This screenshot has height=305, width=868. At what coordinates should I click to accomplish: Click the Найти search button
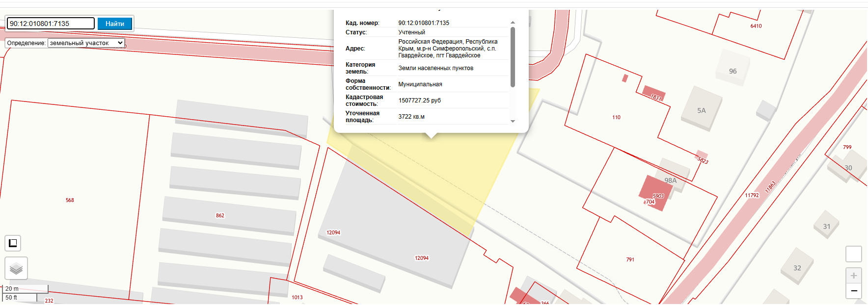[x=115, y=24]
